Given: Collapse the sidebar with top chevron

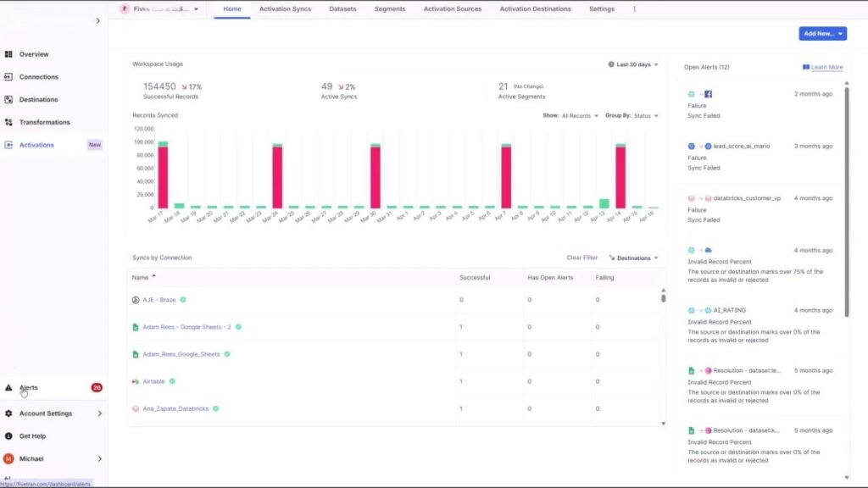Looking at the screenshot, I should (x=98, y=21).
